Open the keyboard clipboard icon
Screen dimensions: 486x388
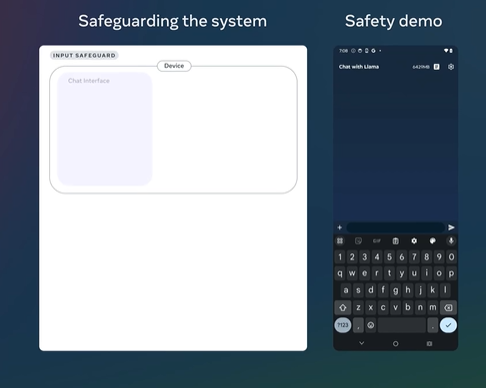pos(395,241)
